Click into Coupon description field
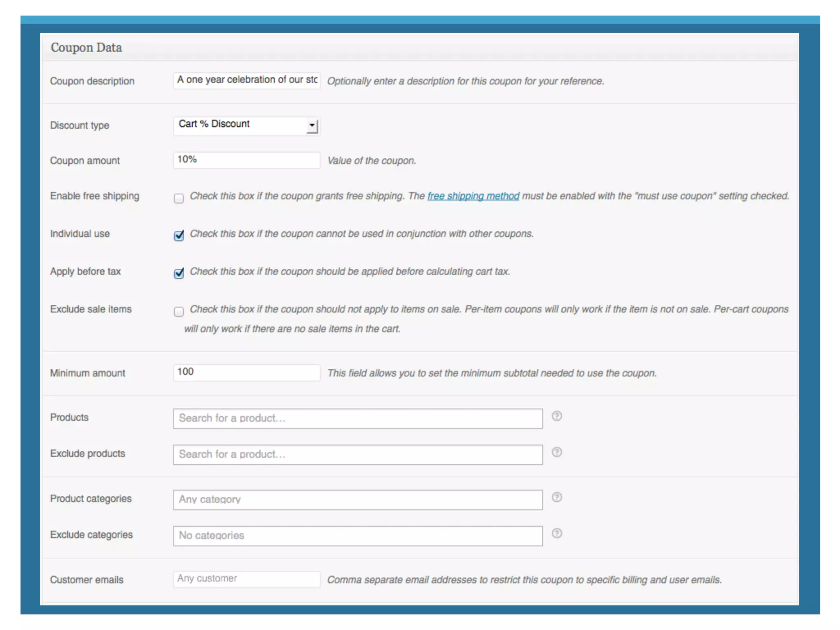The width and height of the screenshot is (840, 630). tap(247, 80)
